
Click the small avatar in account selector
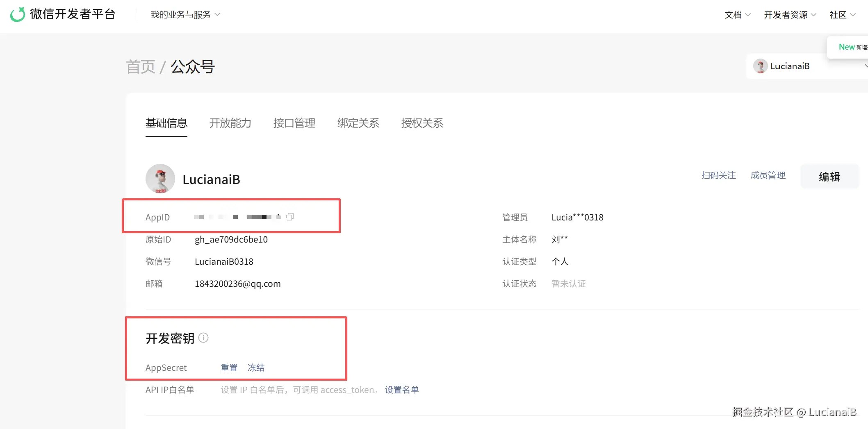(760, 66)
